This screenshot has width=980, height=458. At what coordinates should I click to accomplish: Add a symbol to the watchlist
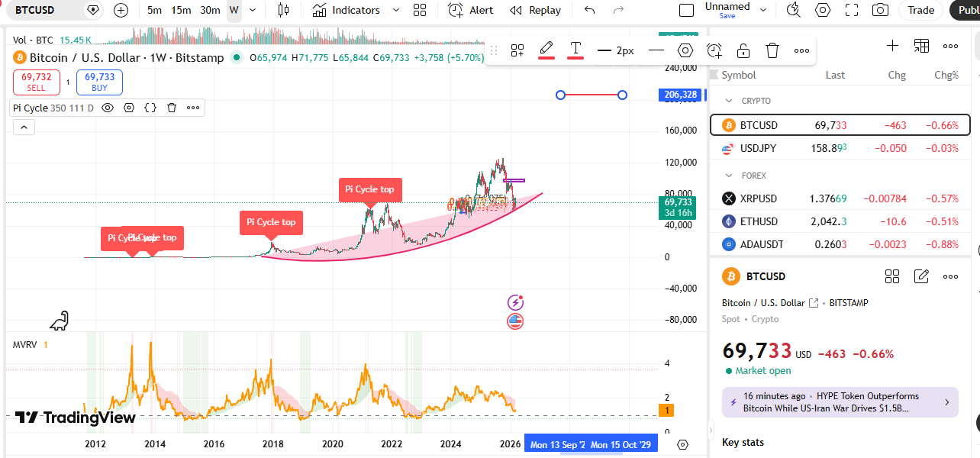892,46
